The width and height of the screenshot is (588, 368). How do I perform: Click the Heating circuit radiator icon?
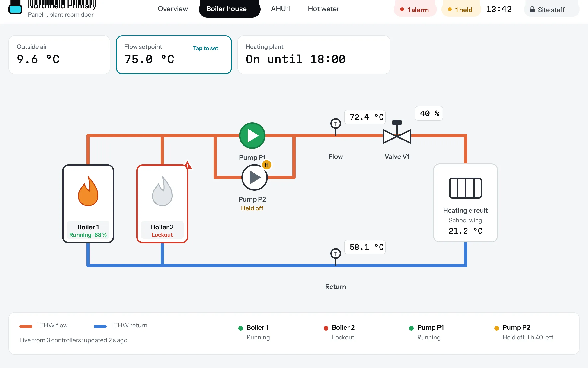465,188
